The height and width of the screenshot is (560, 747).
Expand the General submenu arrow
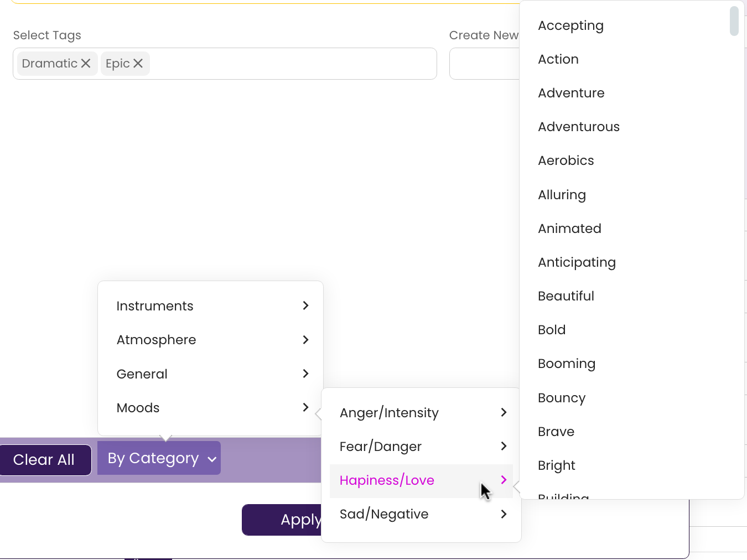click(x=305, y=374)
